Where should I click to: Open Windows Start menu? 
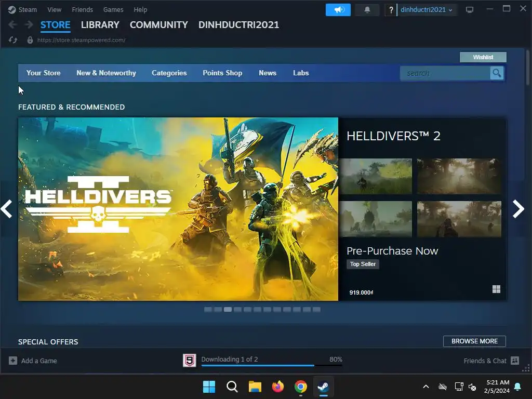click(x=209, y=387)
